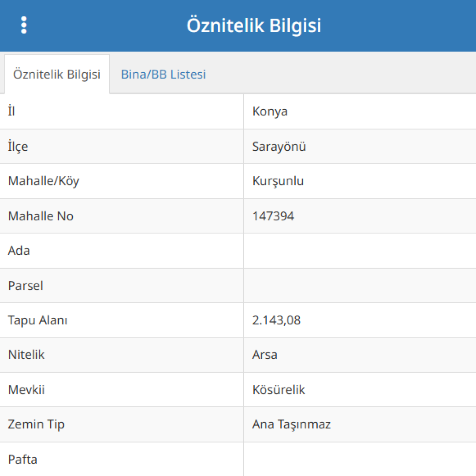
Task: Click the empty Parsel value cell
Action: (x=360, y=286)
